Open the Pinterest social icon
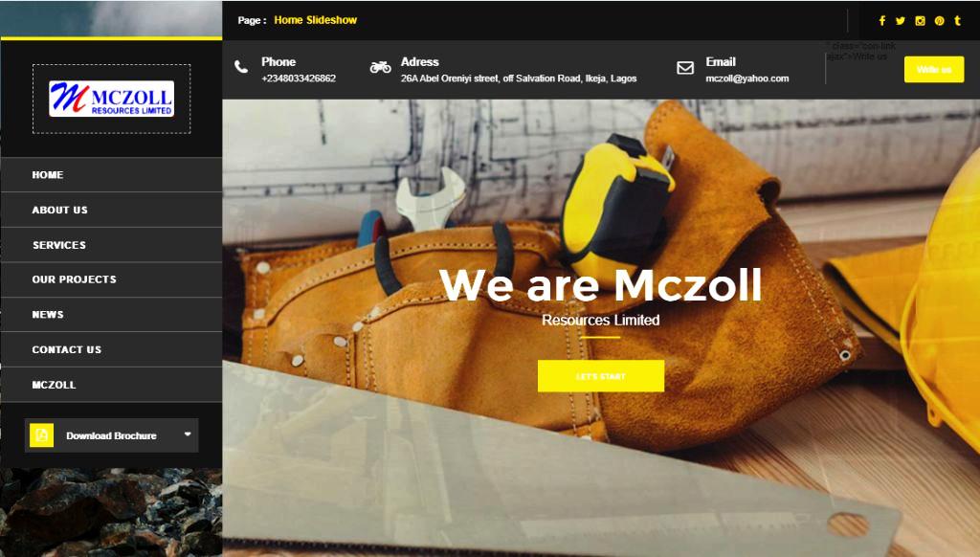Viewport: 980px width, 557px height. pos(940,21)
